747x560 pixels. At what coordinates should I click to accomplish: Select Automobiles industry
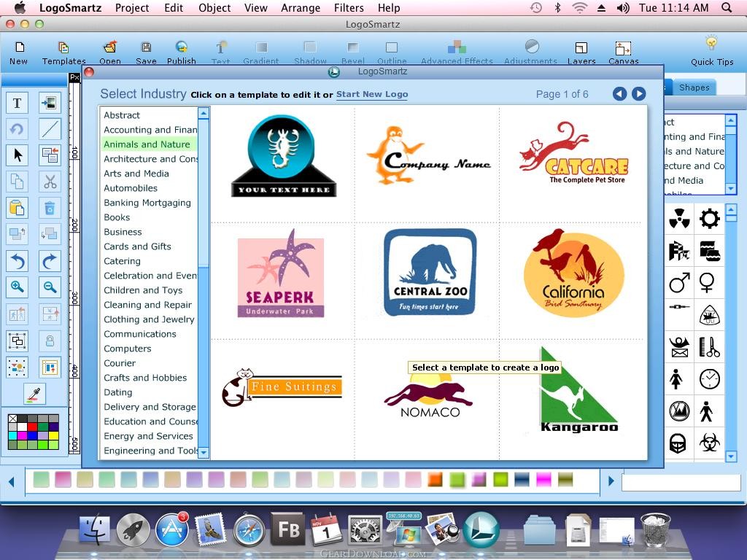149,188
